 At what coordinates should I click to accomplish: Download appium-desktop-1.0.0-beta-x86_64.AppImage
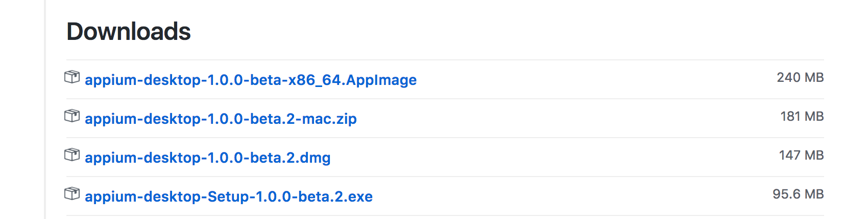(x=251, y=80)
